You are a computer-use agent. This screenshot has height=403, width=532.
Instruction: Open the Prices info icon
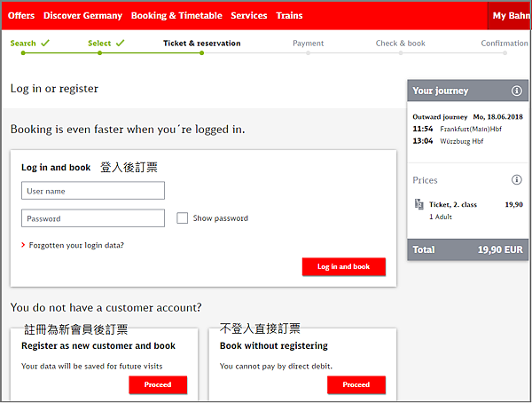[x=516, y=179]
